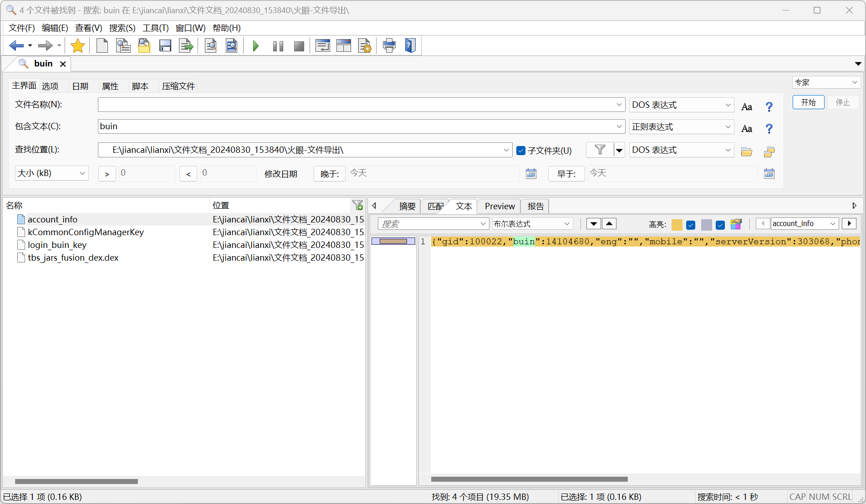The width and height of the screenshot is (866, 504).
Task: Click the 晚于 later-than button
Action: coord(329,174)
